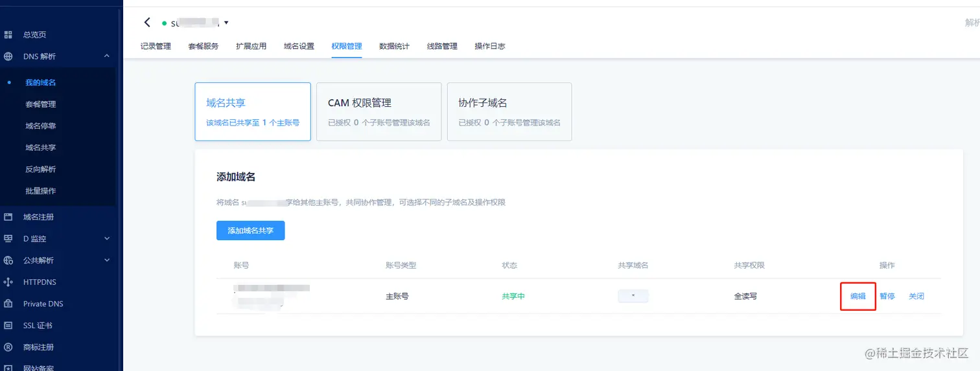The image size is (980, 371).
Task: Open 总览页 in the sidebar
Action: [x=34, y=35]
